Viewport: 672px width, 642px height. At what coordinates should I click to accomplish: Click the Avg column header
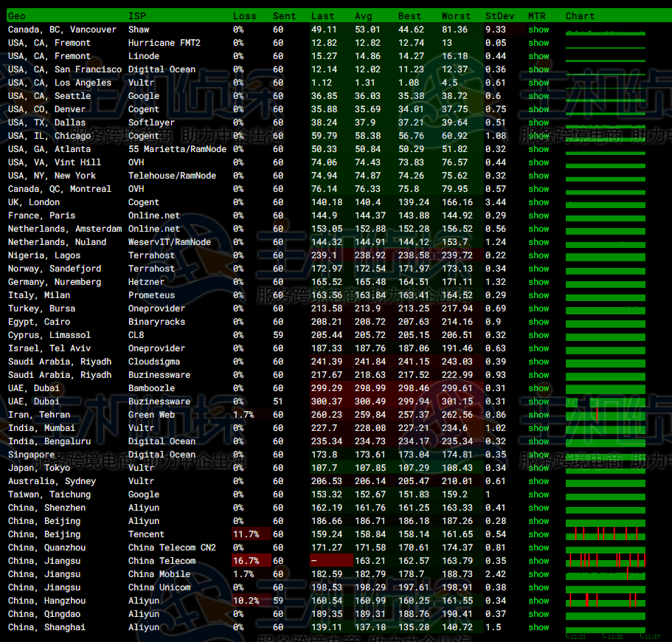(x=364, y=15)
